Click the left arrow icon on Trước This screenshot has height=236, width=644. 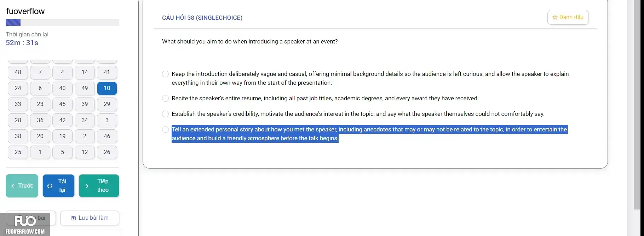point(13,186)
